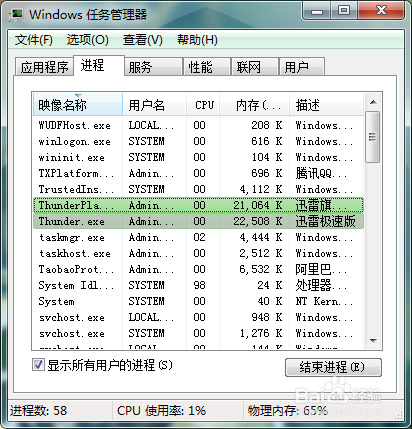412x429 pixels.
Task: Open the 选项(O) menu
Action: point(88,40)
